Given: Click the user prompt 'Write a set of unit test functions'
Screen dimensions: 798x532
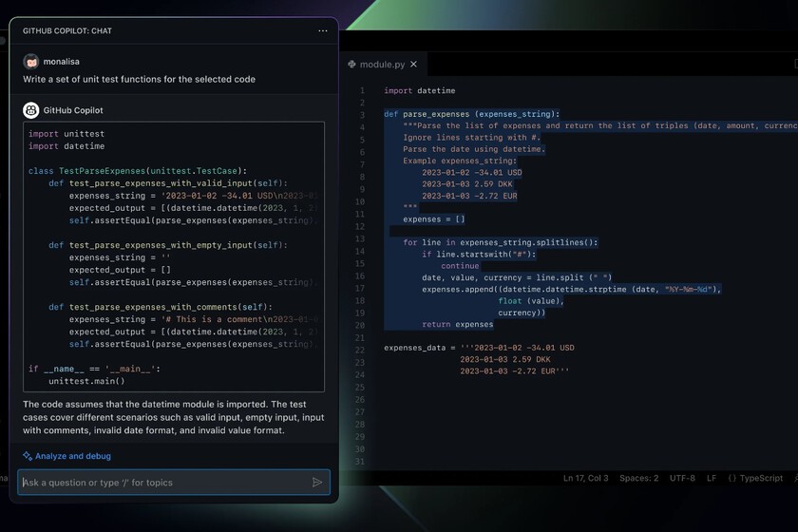Looking at the screenshot, I should pyautogui.click(x=139, y=79).
